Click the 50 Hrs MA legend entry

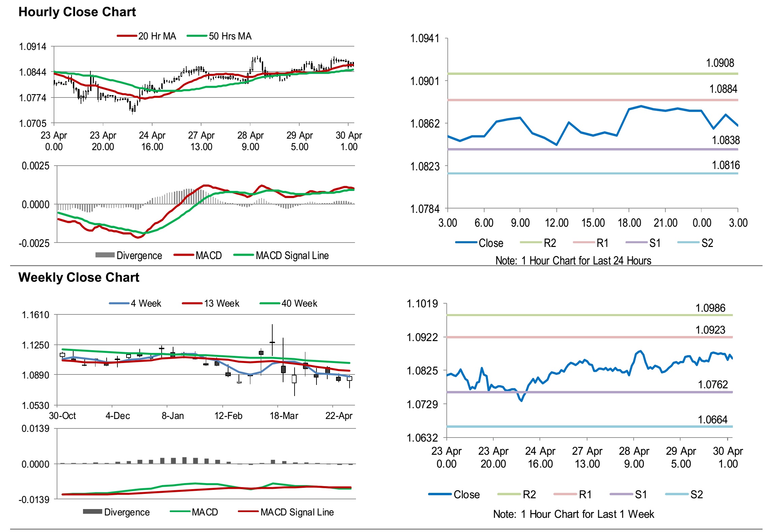pyautogui.click(x=230, y=36)
